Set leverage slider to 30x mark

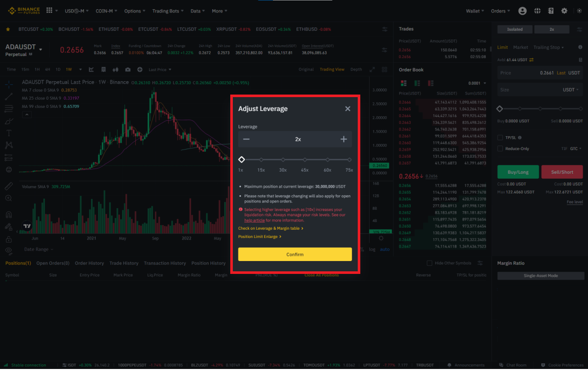(283, 160)
